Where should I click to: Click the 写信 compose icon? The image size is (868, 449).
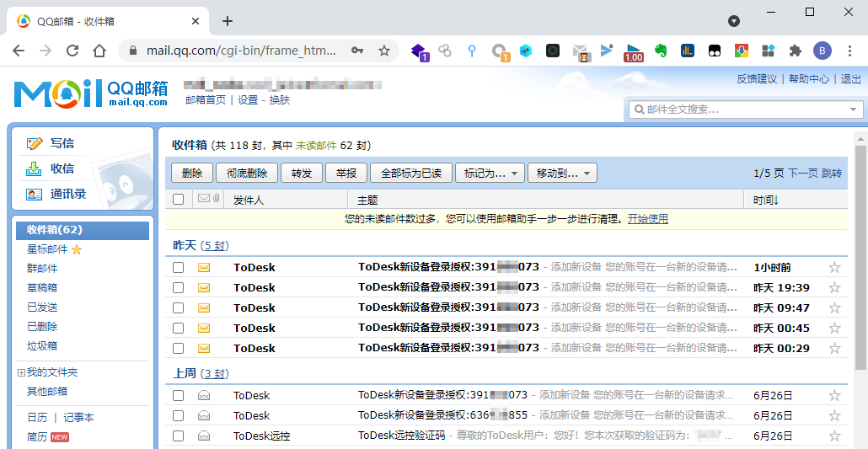pos(35,143)
